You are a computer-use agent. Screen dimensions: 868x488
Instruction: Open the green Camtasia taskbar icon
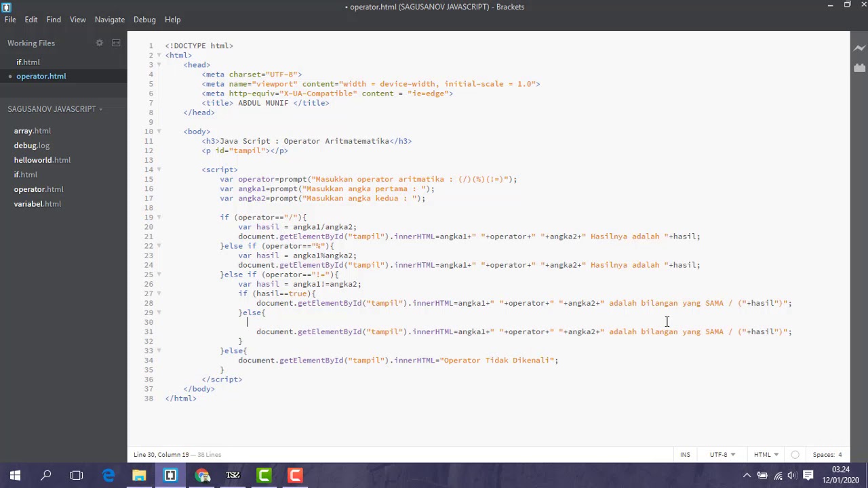pyautogui.click(x=264, y=476)
